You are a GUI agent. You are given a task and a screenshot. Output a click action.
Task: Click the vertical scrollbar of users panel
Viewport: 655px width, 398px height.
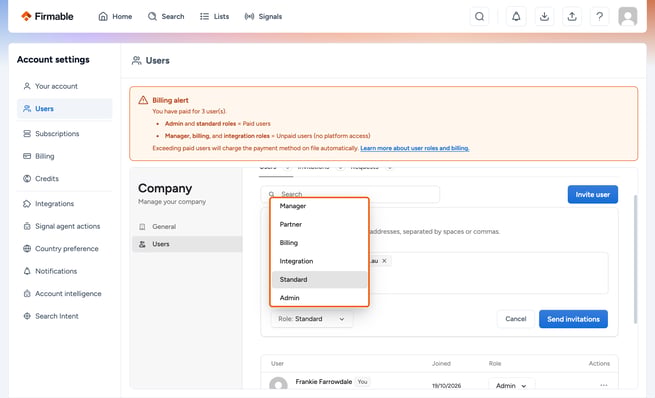click(635, 259)
